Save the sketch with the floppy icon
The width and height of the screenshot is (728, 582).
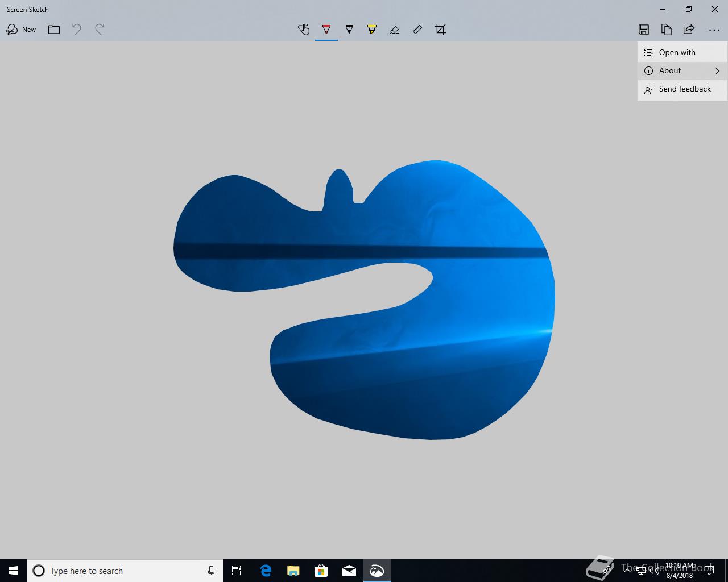644,30
